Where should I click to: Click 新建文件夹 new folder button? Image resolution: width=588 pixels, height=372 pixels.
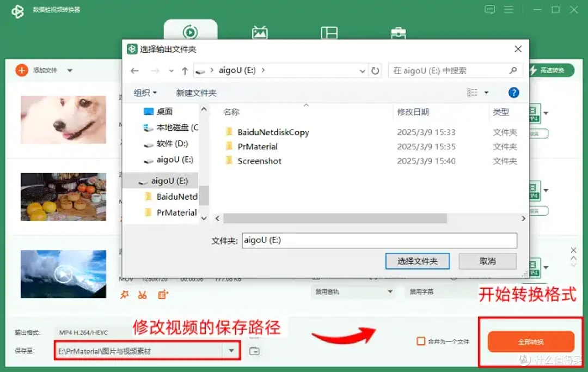[196, 93]
